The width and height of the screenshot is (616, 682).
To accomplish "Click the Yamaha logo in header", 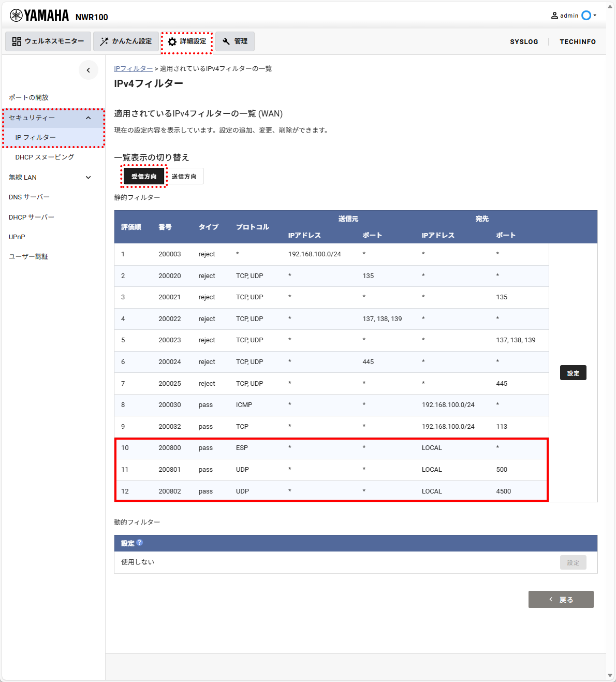I will [39, 16].
